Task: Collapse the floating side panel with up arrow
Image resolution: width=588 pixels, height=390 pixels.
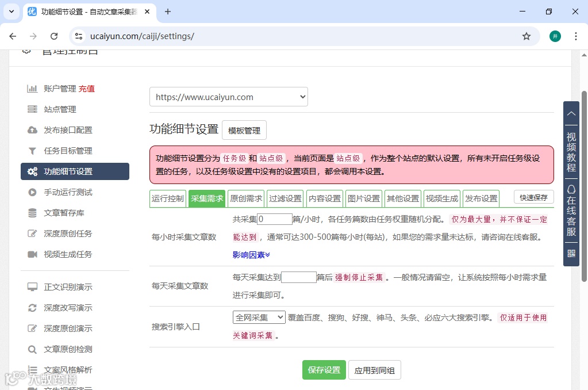Action: point(571,113)
